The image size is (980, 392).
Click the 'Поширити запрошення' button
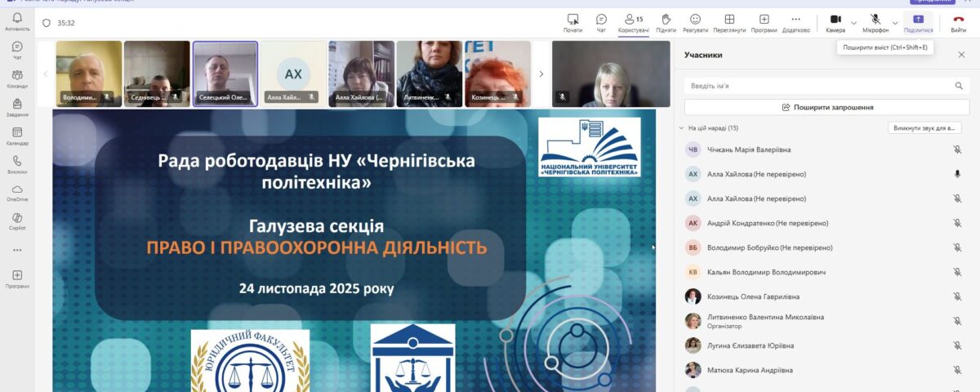click(827, 107)
